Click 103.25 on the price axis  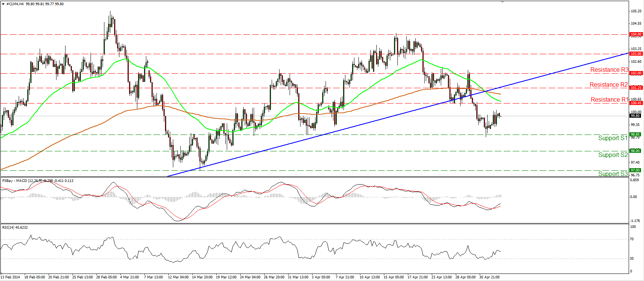[x=636, y=49]
